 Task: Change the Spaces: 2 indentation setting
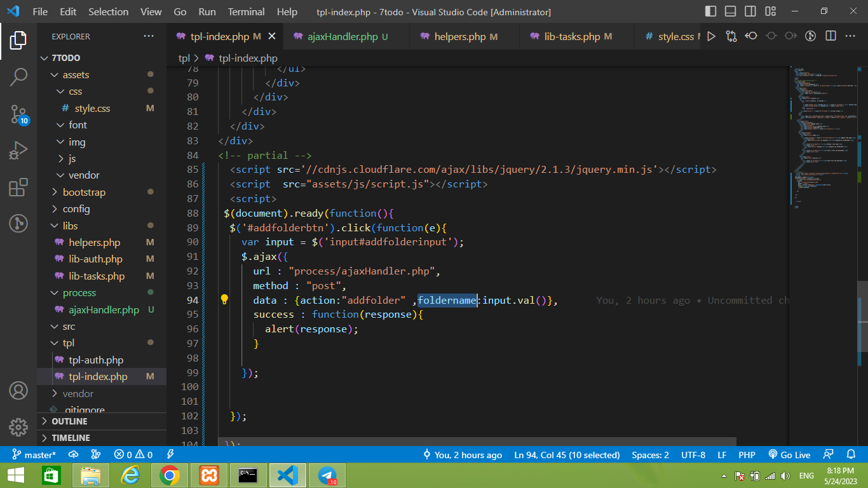(x=650, y=454)
